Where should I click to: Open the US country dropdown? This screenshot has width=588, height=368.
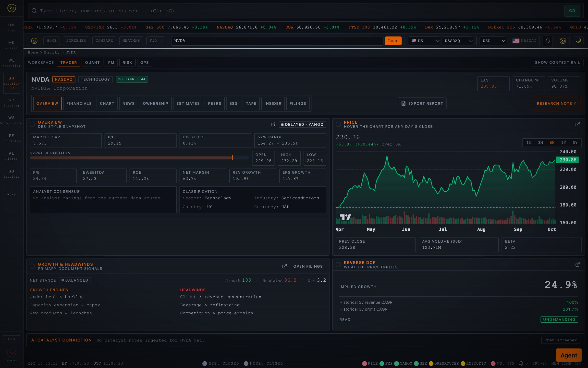pos(424,41)
